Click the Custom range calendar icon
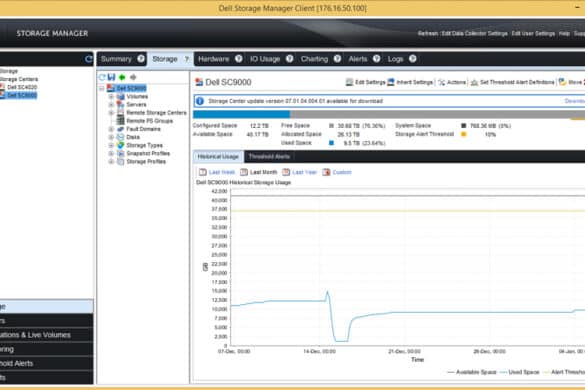 (326, 172)
